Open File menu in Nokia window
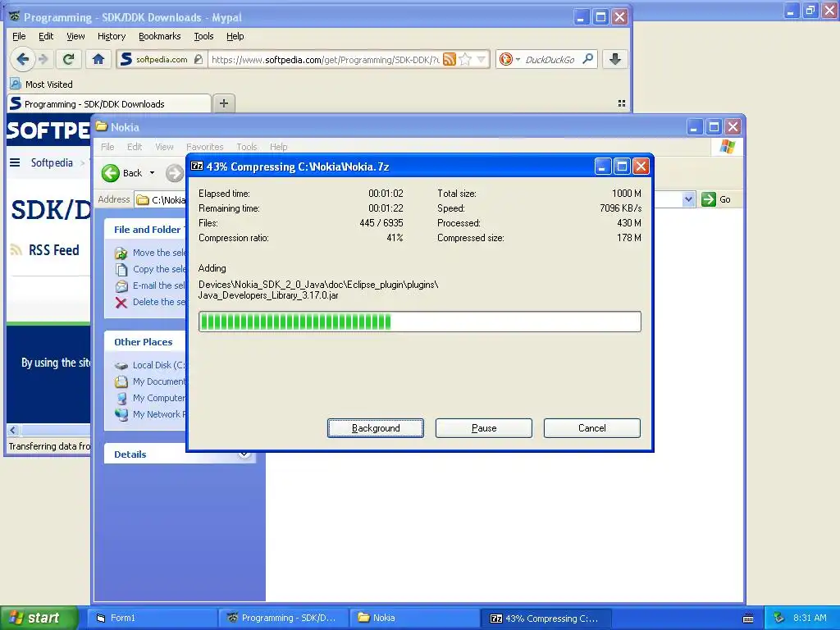 click(x=107, y=147)
